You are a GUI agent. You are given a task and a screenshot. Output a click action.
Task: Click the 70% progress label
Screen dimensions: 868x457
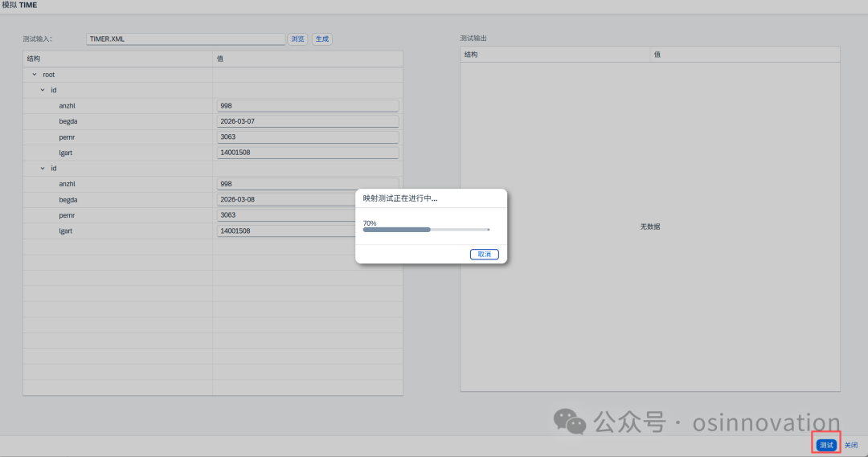coord(369,223)
